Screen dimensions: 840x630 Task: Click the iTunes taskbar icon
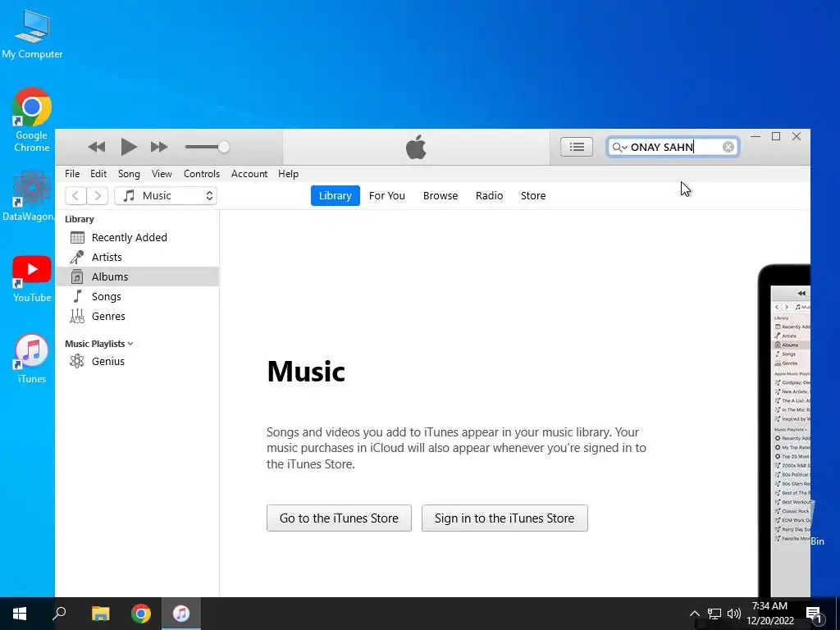[x=181, y=614]
